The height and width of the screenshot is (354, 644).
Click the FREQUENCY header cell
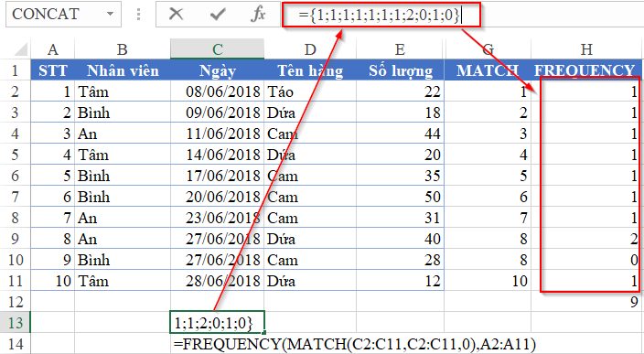tap(586, 70)
